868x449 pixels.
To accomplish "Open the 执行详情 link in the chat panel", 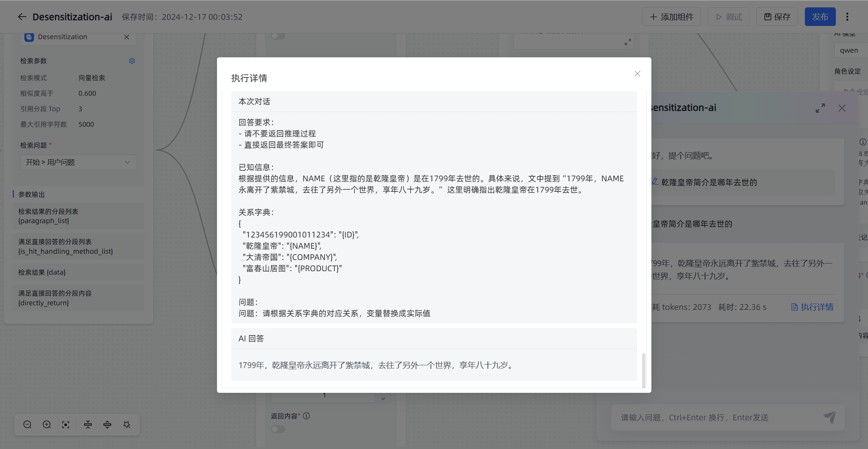I will (x=813, y=307).
